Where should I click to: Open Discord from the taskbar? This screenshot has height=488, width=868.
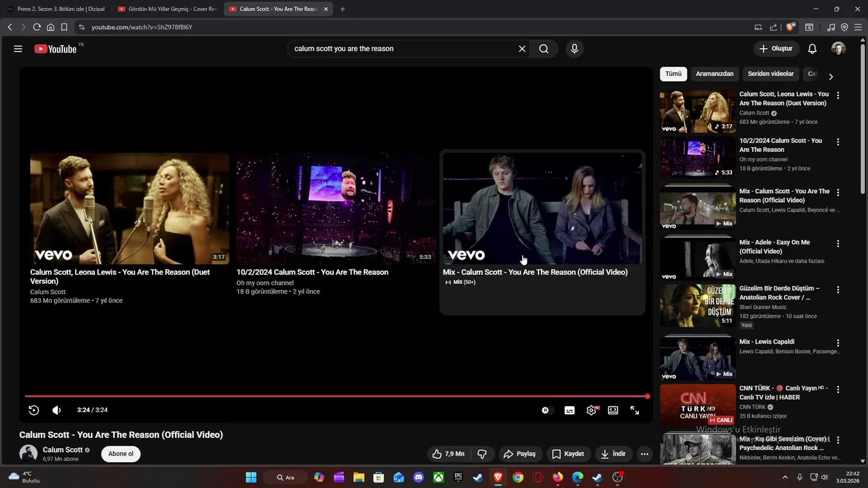pos(418,477)
